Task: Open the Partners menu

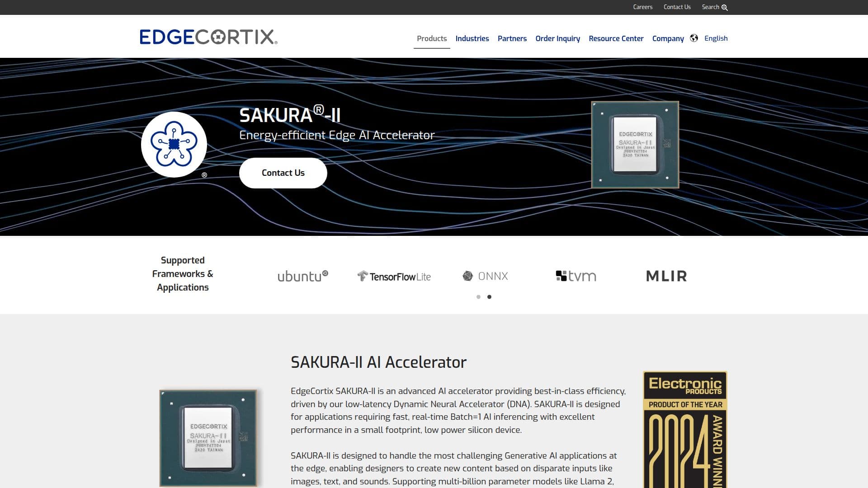Action: [512, 38]
